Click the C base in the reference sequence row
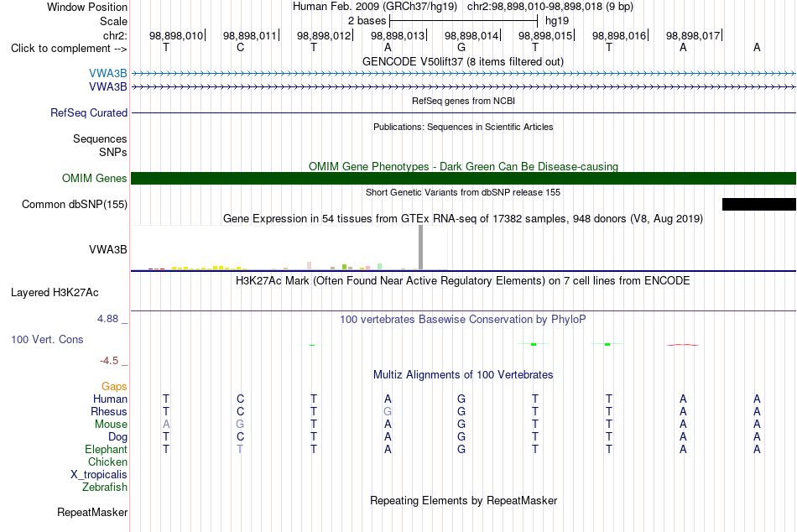Viewport: 797px width, 532px height. coord(241,47)
